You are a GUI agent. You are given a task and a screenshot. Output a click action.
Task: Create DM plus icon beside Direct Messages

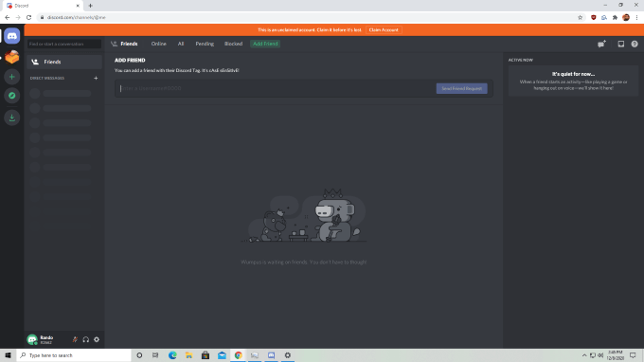pyautogui.click(x=96, y=78)
